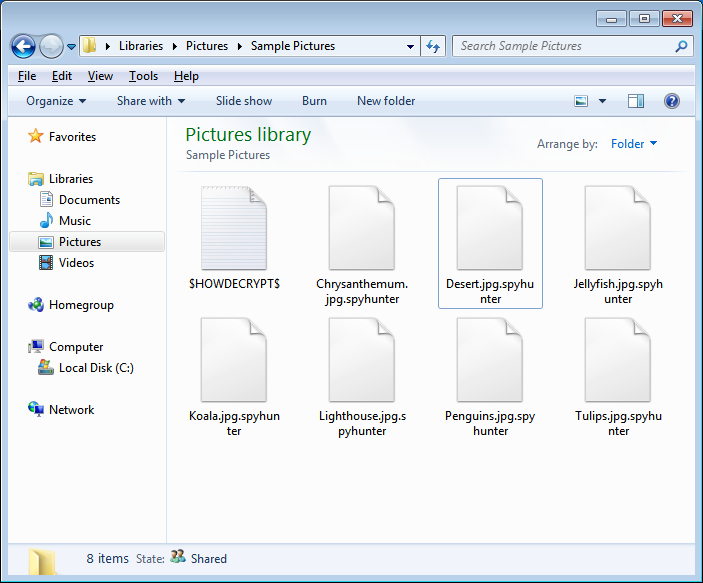Open the address bar history dropdown

click(411, 46)
